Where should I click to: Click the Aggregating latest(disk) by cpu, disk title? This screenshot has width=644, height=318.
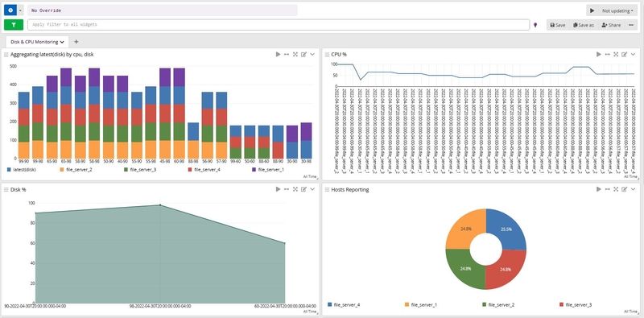(x=52, y=54)
